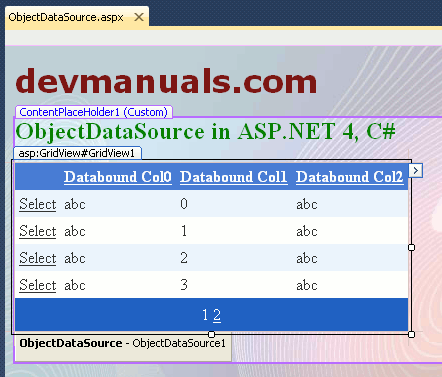
Task: Click abc in Col0 of row 3
Action: click(75, 285)
